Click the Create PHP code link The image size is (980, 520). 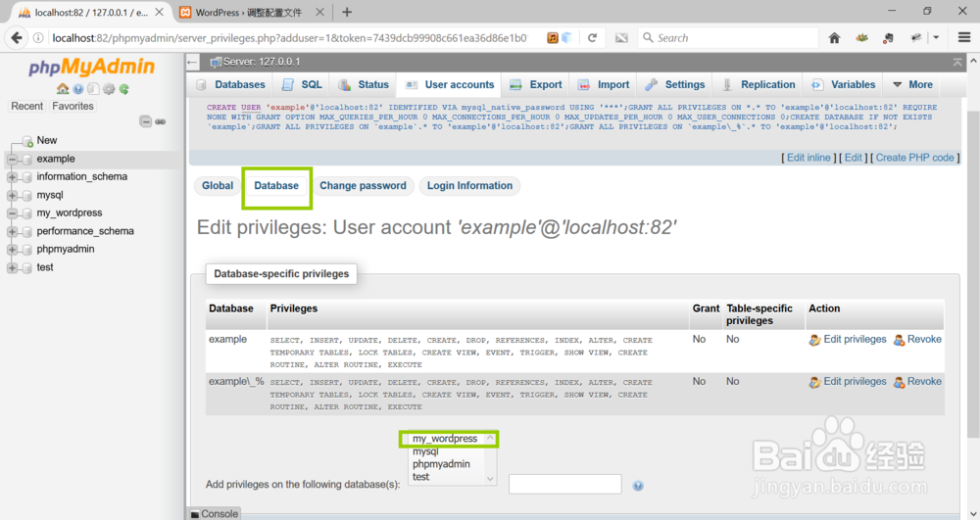pyautogui.click(x=914, y=158)
